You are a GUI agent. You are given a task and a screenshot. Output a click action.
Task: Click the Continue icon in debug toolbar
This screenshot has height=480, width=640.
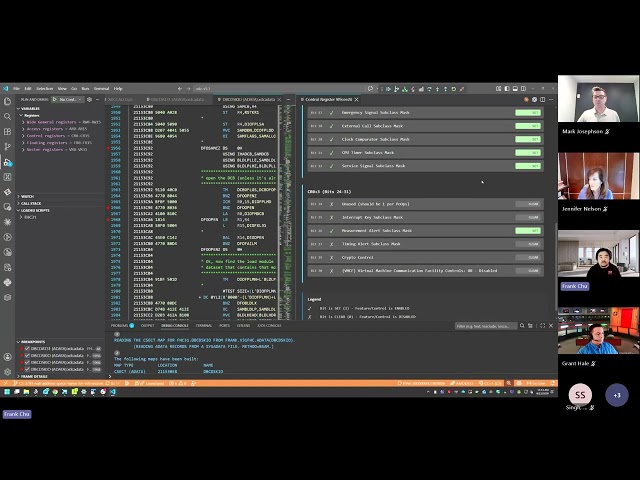388,89
